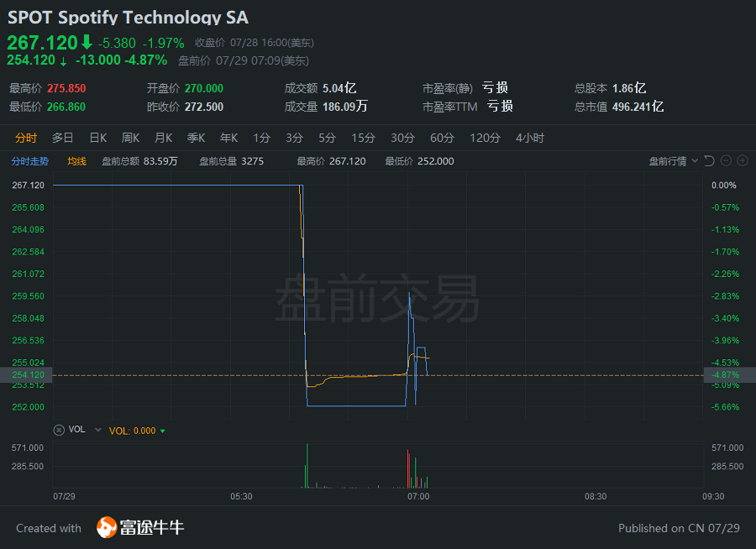Click the 成交额 5.04亿 value
The width and height of the screenshot is (756, 549).
click(x=339, y=88)
